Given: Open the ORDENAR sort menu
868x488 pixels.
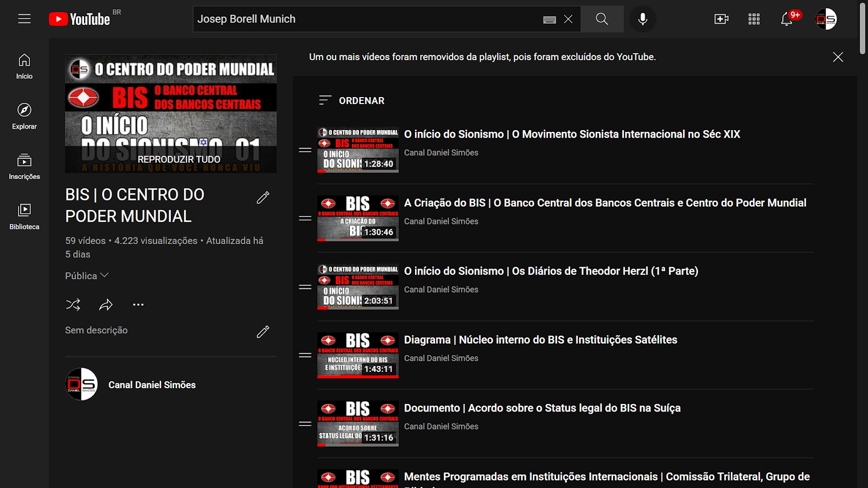Looking at the screenshot, I should tap(352, 100).
